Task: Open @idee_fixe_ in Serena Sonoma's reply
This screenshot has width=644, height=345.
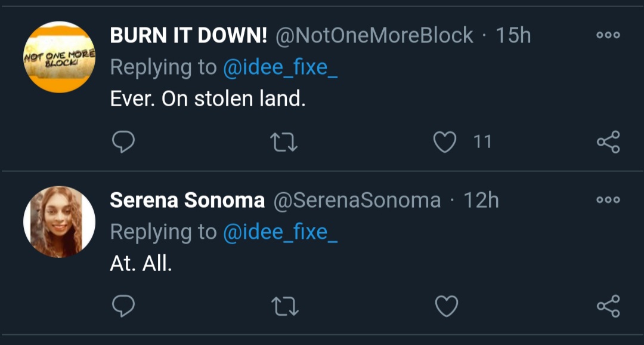Action: (x=280, y=232)
